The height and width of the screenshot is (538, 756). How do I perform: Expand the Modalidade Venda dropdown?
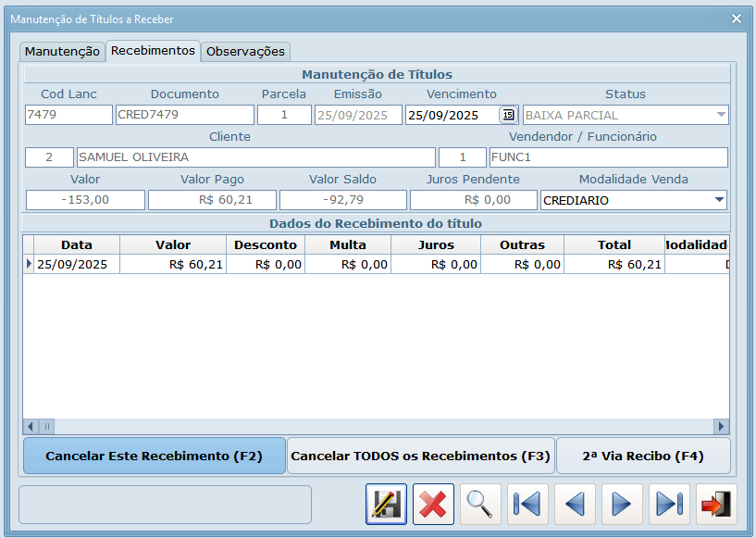[718, 200]
